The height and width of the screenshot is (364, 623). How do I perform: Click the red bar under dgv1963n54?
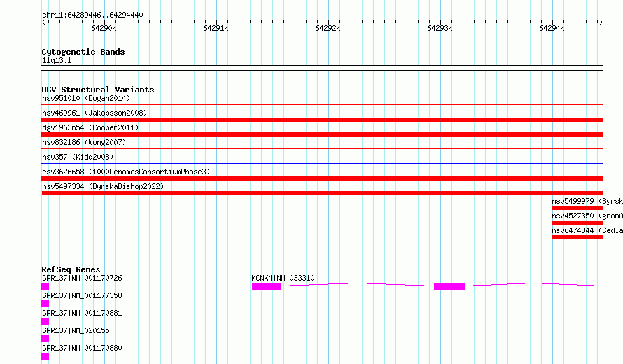(x=322, y=134)
